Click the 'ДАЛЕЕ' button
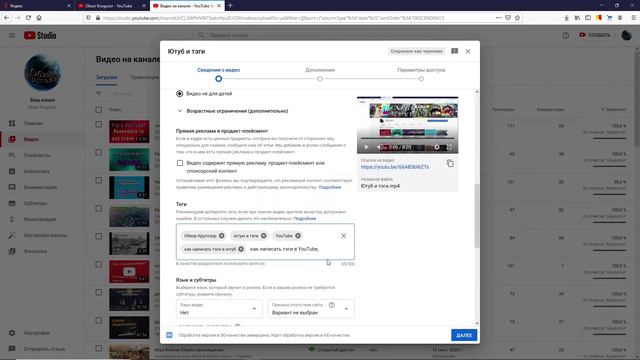 [x=464, y=335]
